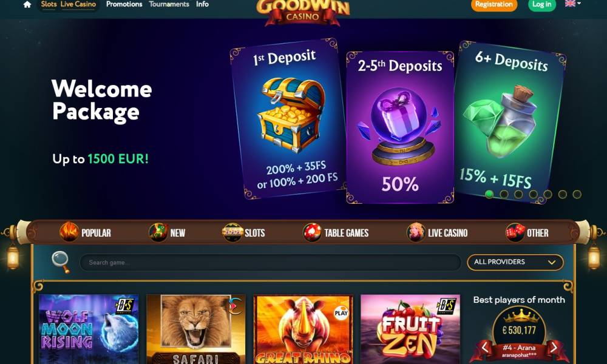This screenshot has width=607, height=364.
Task: Click the Log in button
Action: [542, 5]
